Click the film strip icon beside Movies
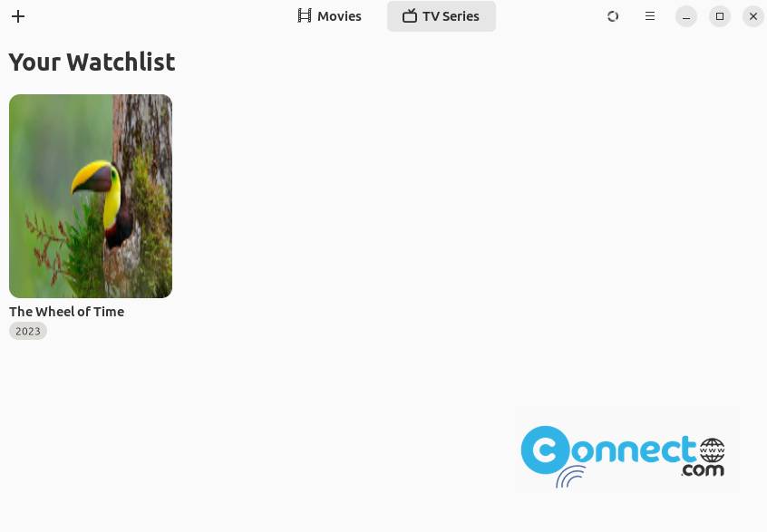Viewport: 767px width, 532px height. click(305, 16)
